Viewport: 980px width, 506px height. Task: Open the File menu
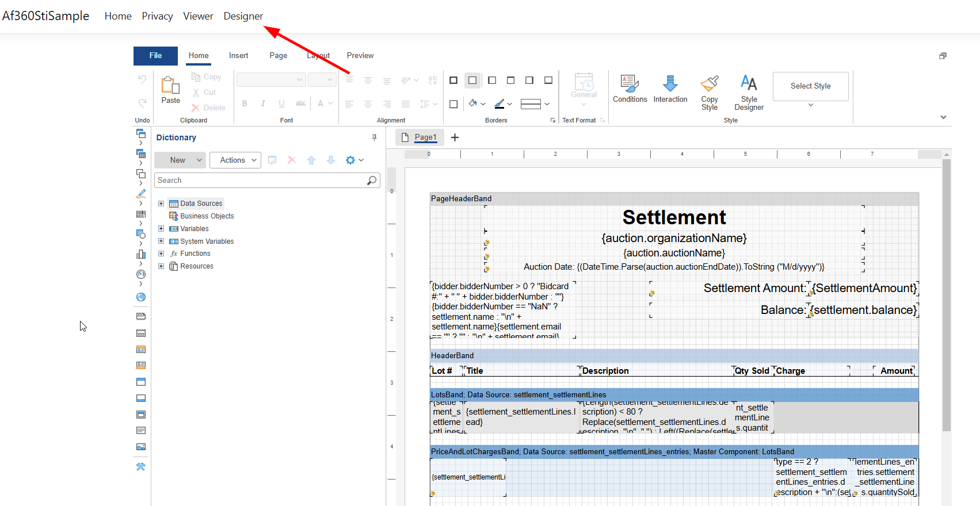[x=155, y=56]
